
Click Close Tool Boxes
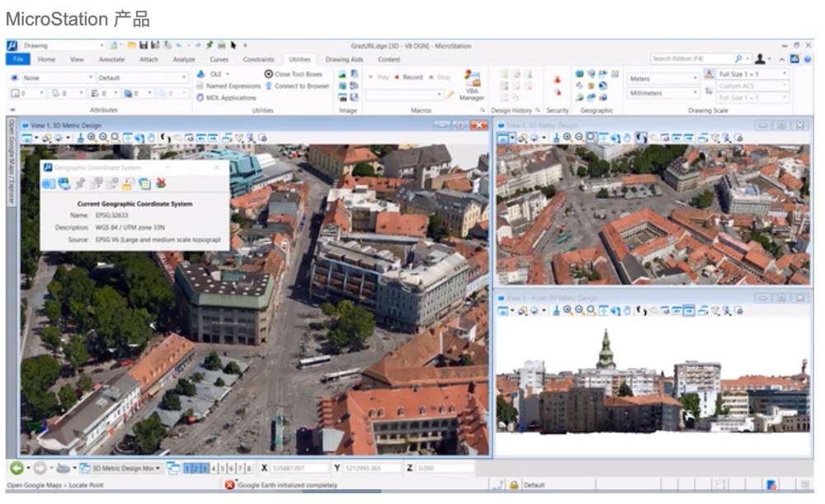(x=294, y=74)
